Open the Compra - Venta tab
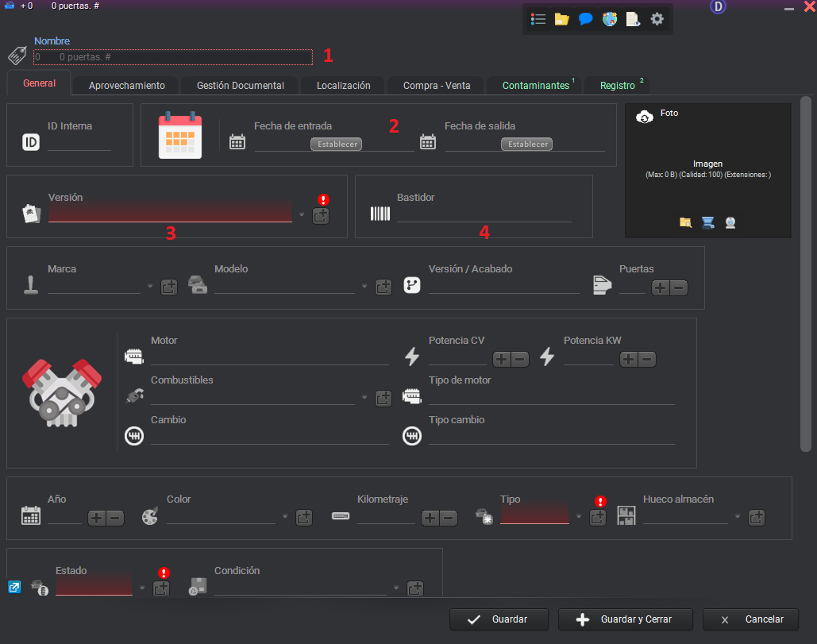Screen dimensions: 817x644 (436, 86)
